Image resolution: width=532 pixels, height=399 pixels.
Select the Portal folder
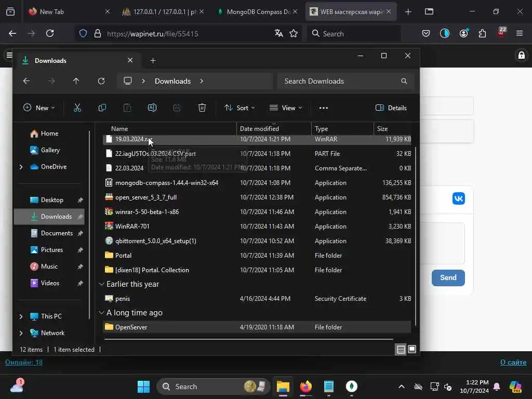coord(257,256)
